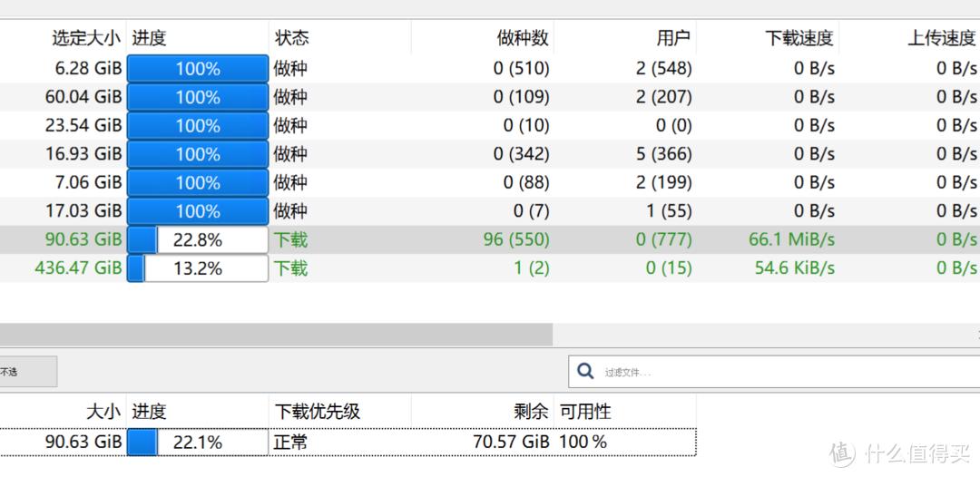Screen dimensions: 980x477
Task: Sort by 上传速度 column header
Action: (x=941, y=38)
